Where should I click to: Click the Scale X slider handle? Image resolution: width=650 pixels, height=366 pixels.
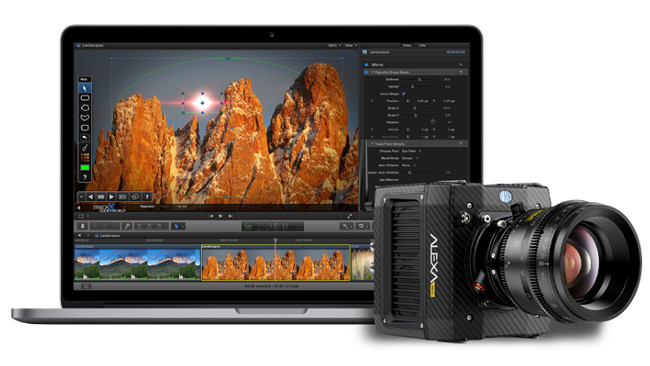point(415,108)
